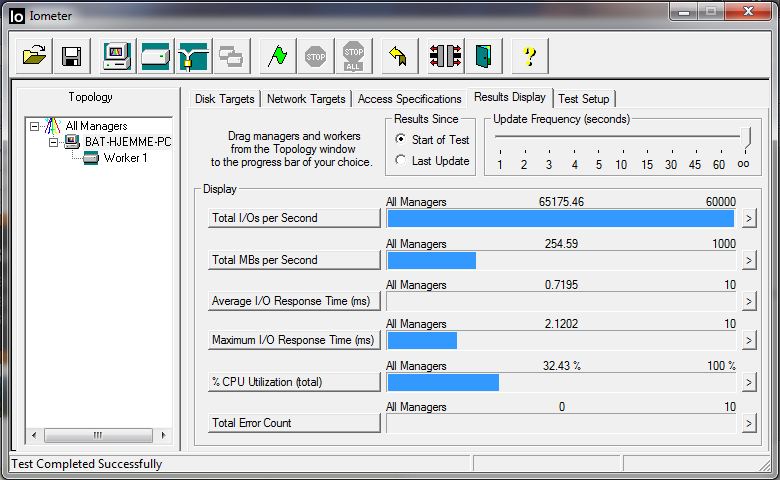Select the Results Display tab
Viewport: 780px width, 480px height.
[x=510, y=97]
